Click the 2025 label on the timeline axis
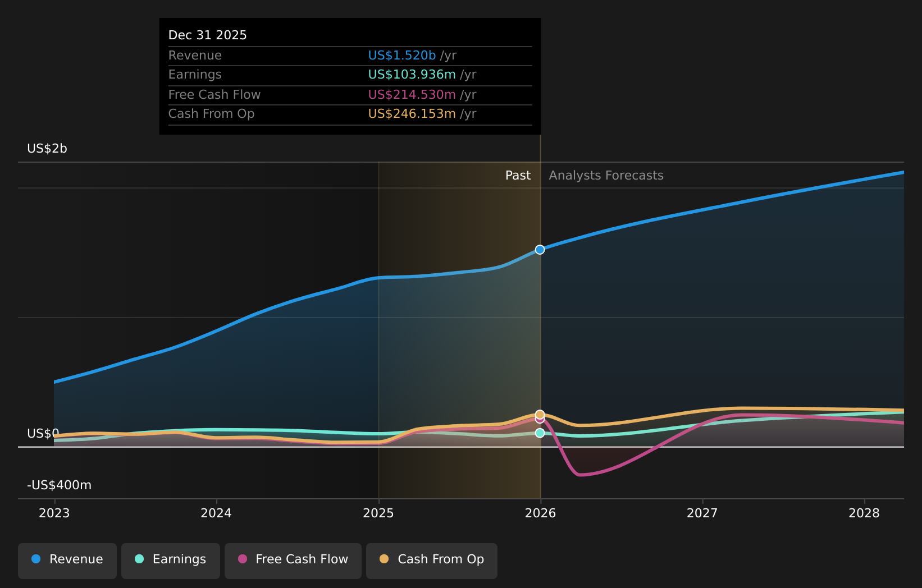 (x=379, y=512)
